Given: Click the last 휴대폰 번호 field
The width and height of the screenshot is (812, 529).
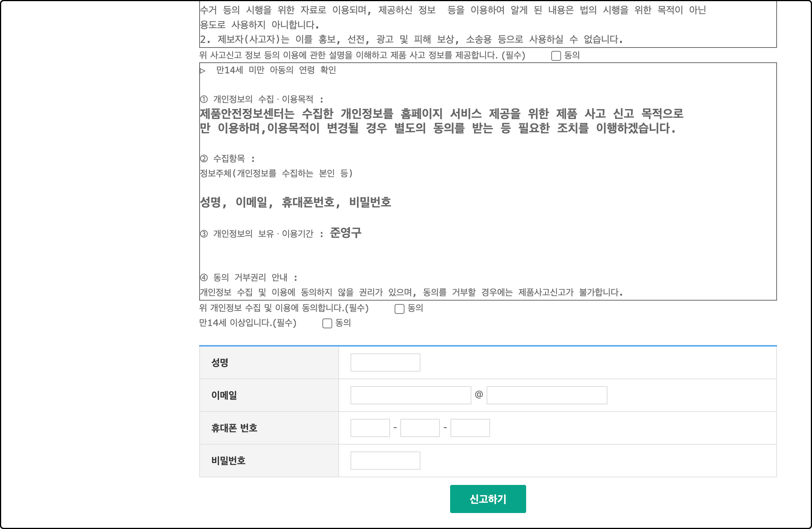Looking at the screenshot, I should (x=470, y=428).
